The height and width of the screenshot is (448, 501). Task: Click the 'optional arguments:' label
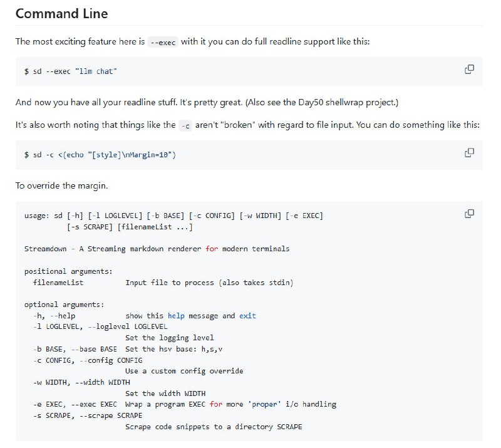tap(64, 305)
